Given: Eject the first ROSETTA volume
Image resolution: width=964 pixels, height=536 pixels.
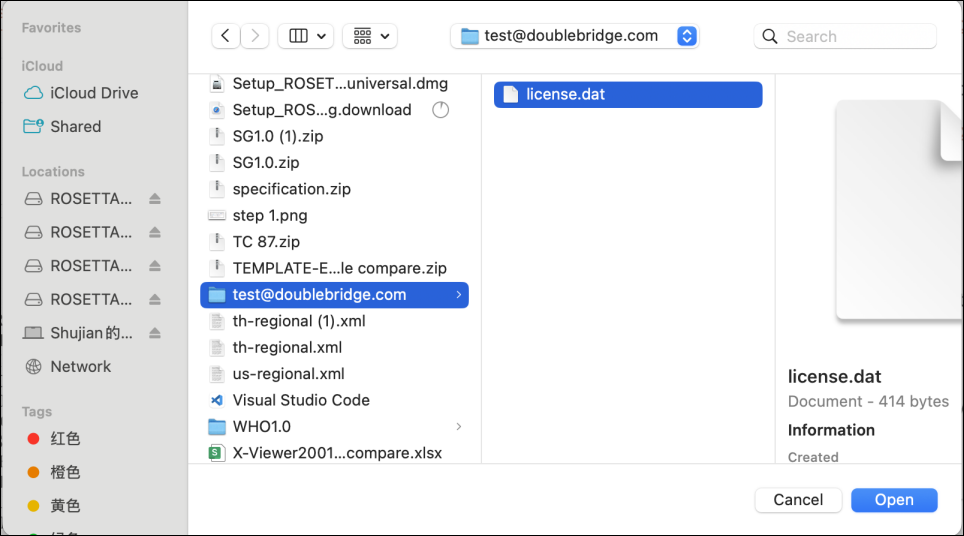Looking at the screenshot, I should pyautogui.click(x=155, y=199).
